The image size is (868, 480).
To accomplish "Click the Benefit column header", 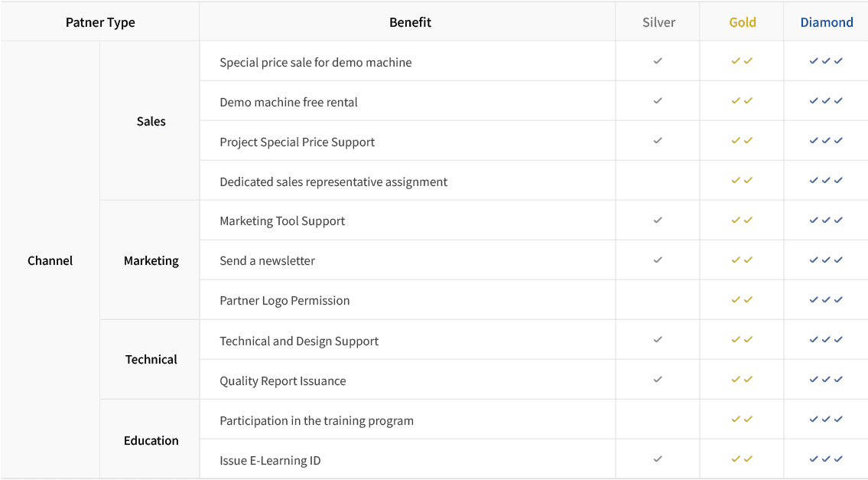I will click(x=410, y=22).
